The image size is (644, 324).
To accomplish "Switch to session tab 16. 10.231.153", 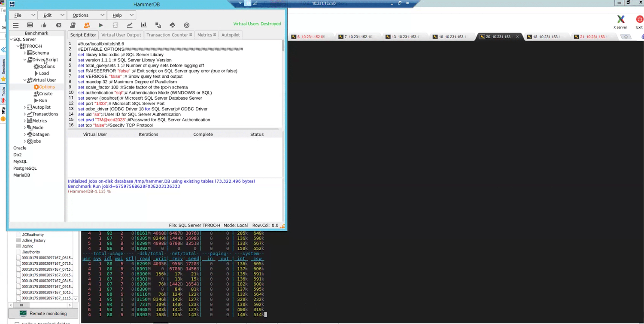I will click(x=453, y=37).
